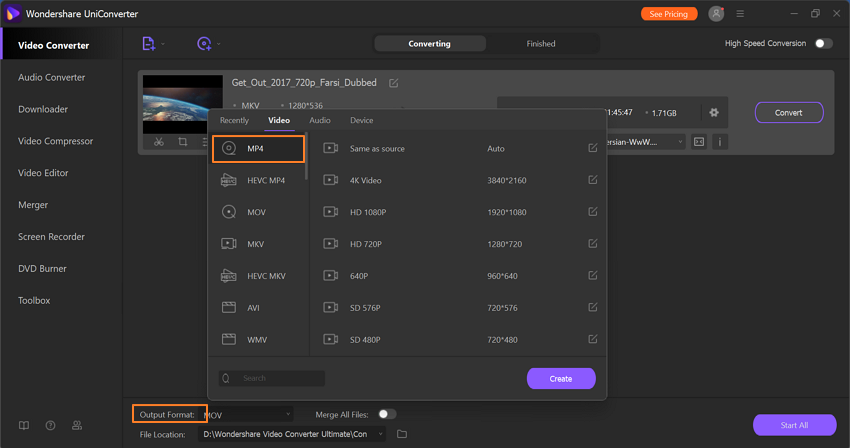Select the HEVC MKV format
The height and width of the screenshot is (448, 850).
pyautogui.click(x=258, y=276)
